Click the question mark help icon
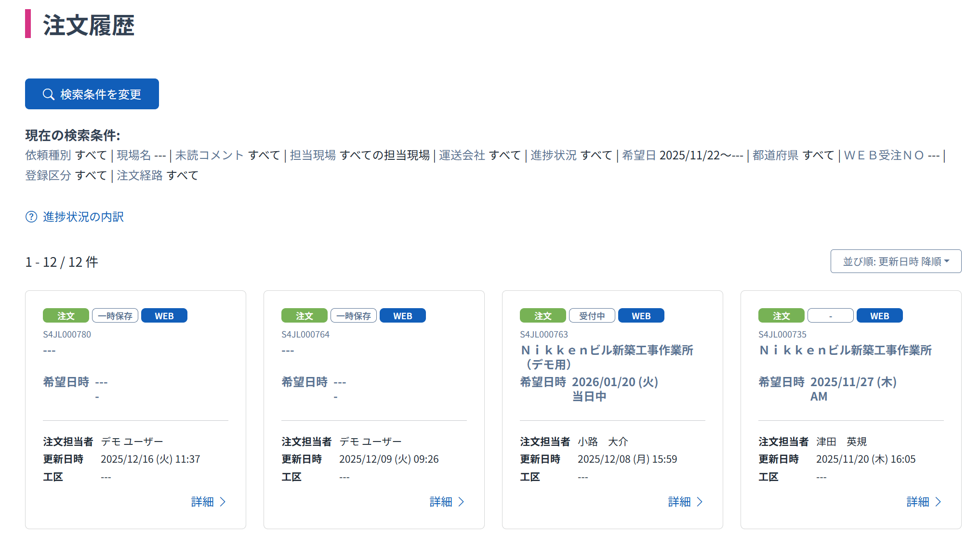The width and height of the screenshot is (980, 546). [x=31, y=217]
